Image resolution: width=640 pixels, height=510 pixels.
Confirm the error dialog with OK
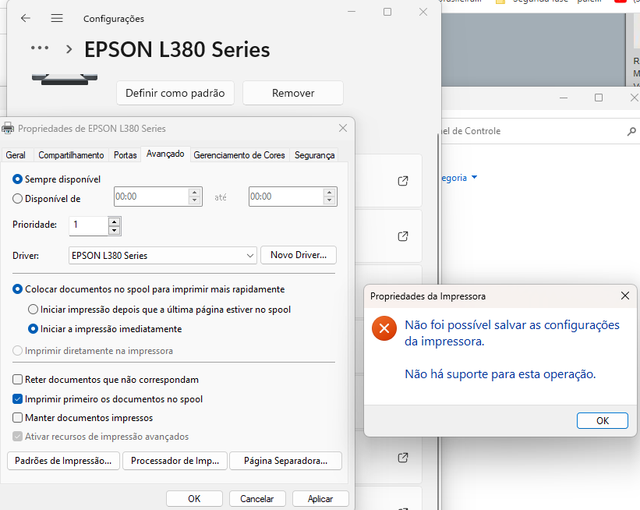coord(602,420)
